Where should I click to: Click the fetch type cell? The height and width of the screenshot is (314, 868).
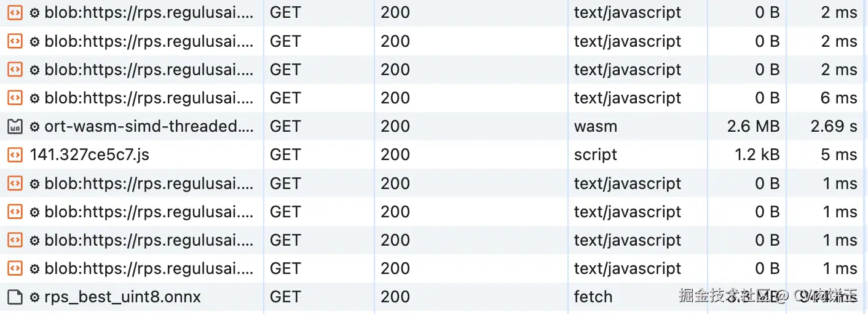(x=593, y=297)
